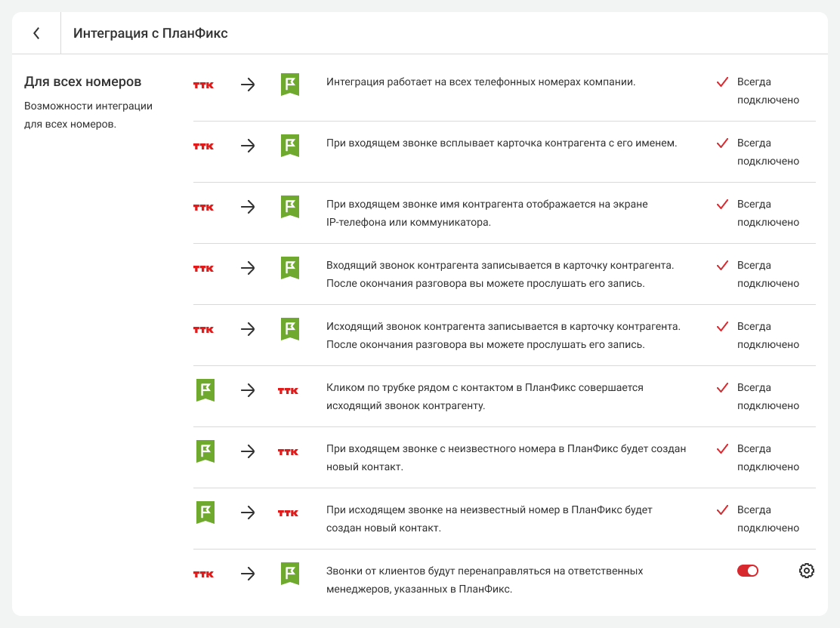
Task: Click PlanFix flag icon in the first row
Action: pos(290,85)
